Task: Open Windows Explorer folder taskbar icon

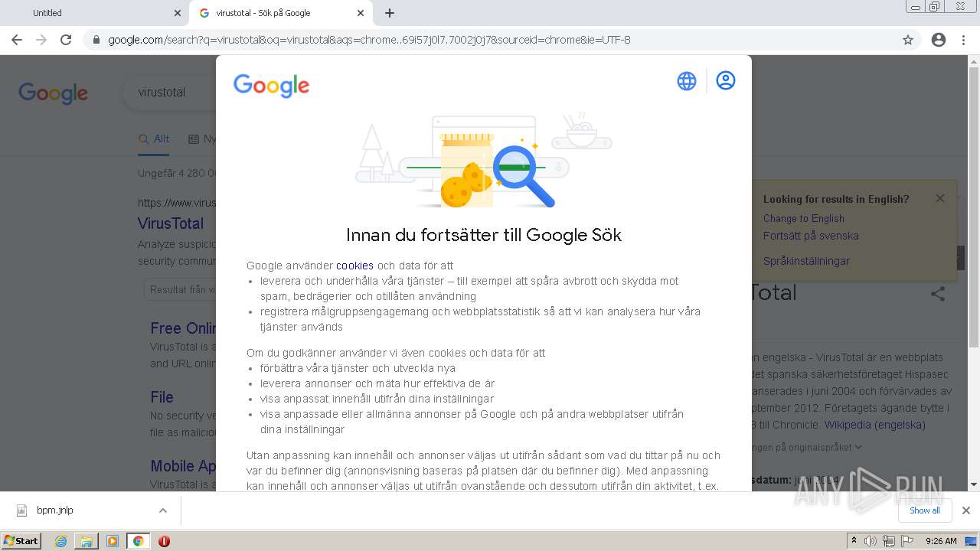Action: coord(87,541)
